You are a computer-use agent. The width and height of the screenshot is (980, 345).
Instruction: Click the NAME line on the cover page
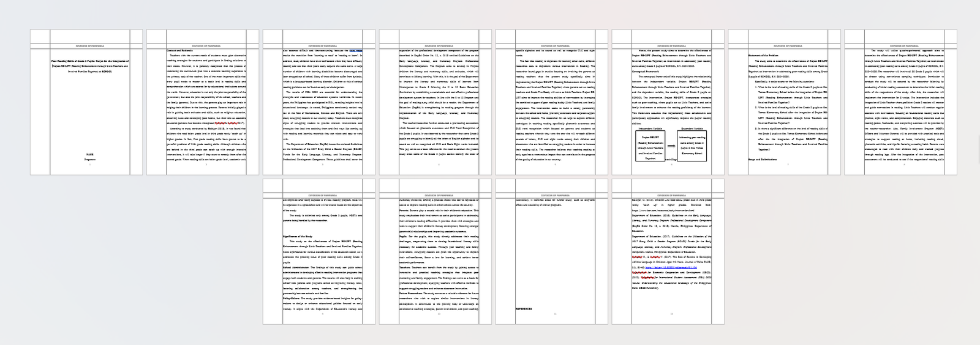(89, 155)
